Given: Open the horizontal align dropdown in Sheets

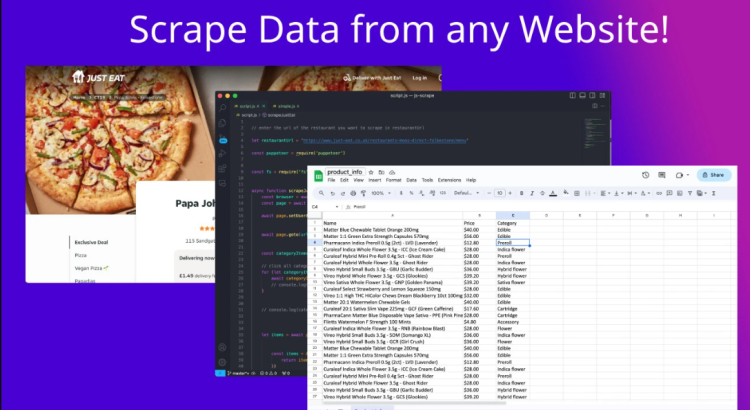Looking at the screenshot, I should point(606,193).
